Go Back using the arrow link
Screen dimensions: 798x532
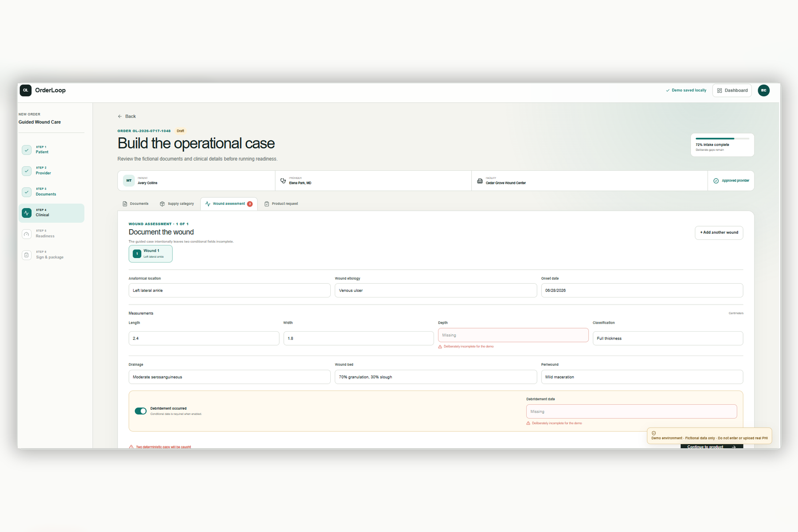[x=127, y=117]
